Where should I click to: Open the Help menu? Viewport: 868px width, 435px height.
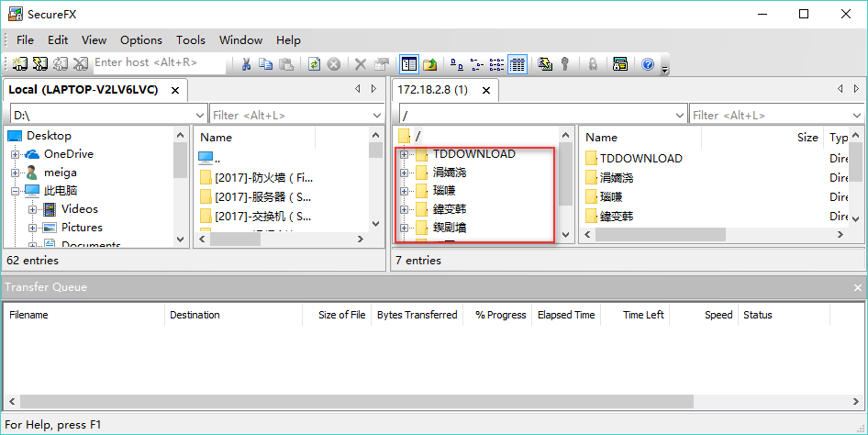288,39
